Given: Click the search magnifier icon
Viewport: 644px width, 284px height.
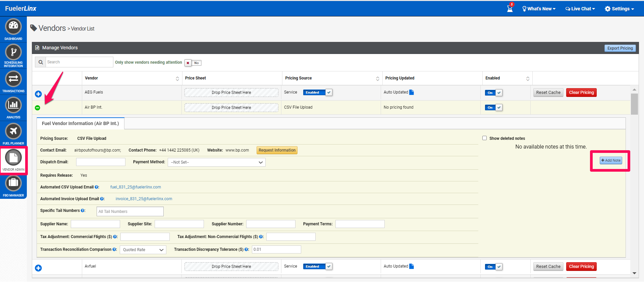Looking at the screenshot, I should pos(41,62).
